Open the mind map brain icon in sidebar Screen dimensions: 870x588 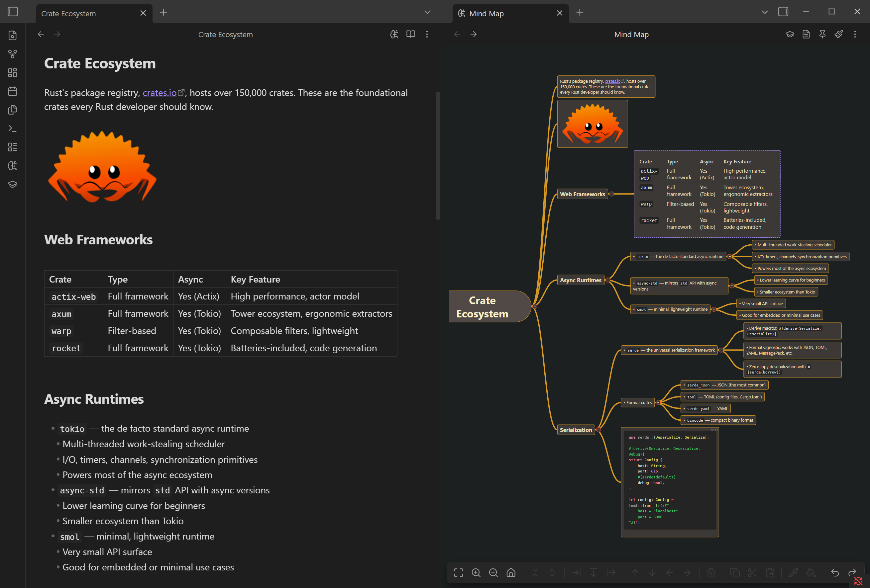(12, 165)
